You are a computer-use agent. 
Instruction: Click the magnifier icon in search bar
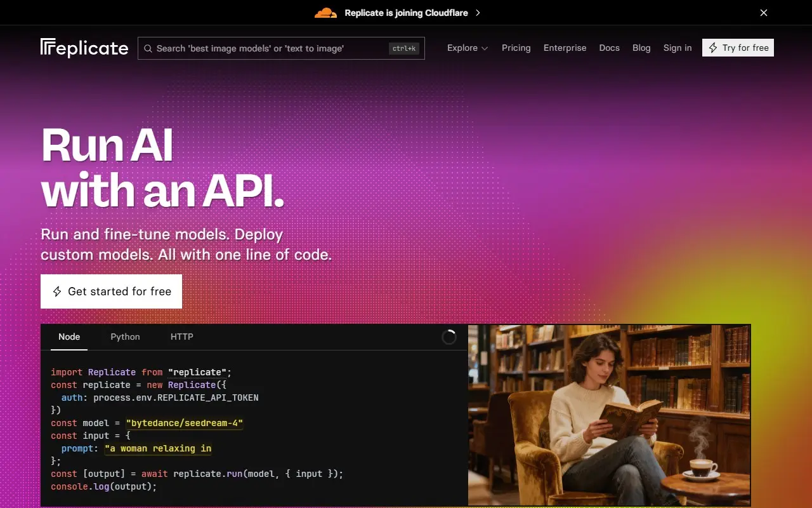(148, 48)
